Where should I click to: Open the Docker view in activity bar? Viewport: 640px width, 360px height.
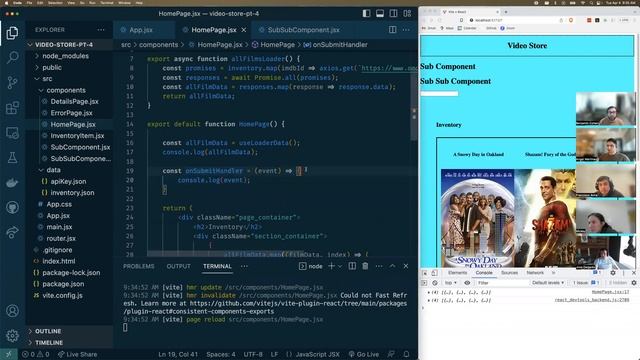click(12, 183)
